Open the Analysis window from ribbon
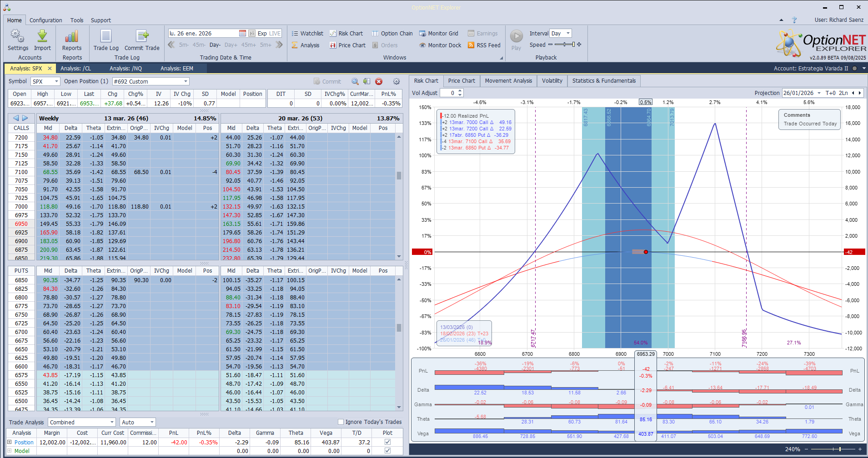The image size is (868, 458). (x=305, y=45)
